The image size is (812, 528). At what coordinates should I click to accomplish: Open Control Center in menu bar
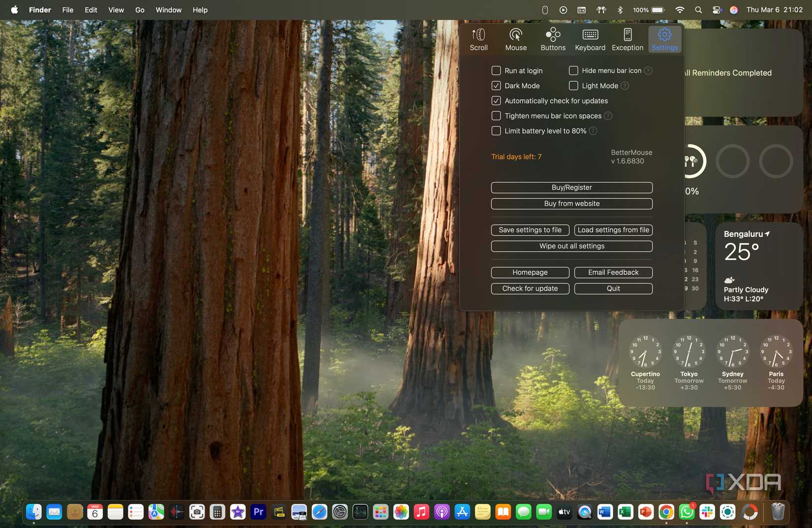(x=717, y=10)
